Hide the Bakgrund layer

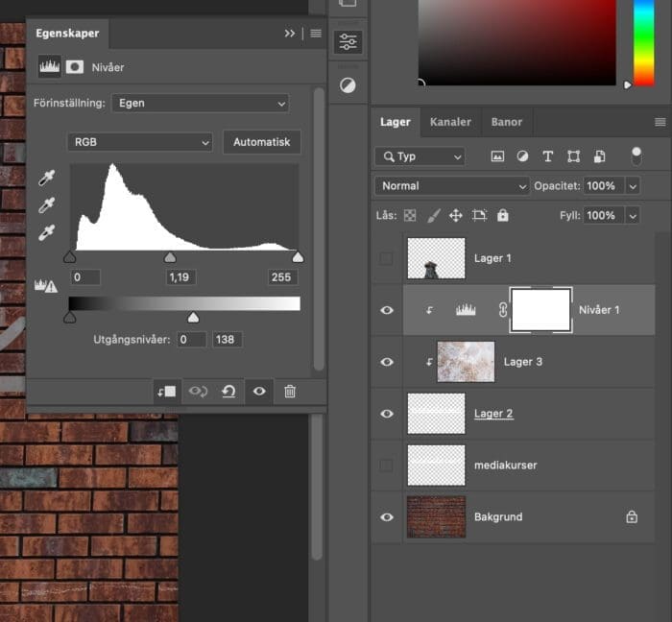(x=387, y=517)
